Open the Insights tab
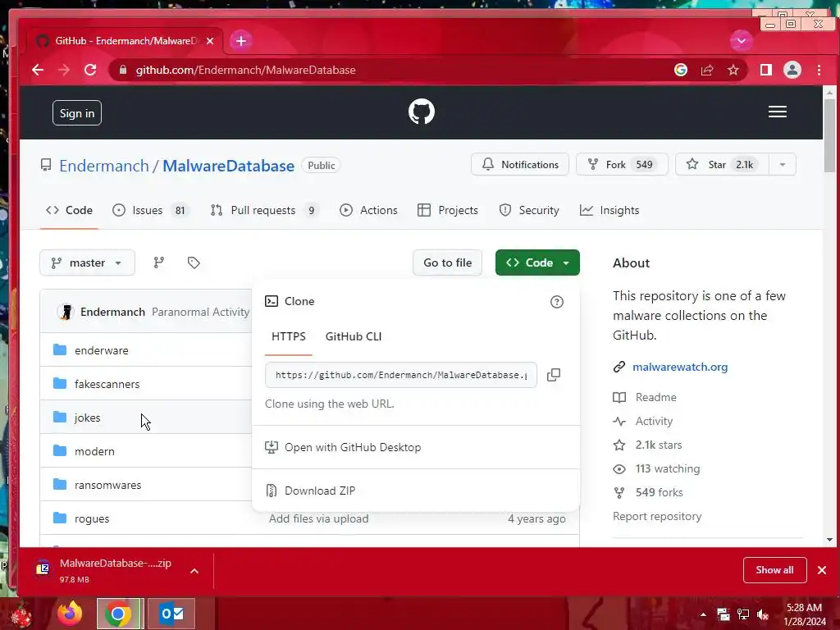This screenshot has height=630, width=840. [609, 210]
